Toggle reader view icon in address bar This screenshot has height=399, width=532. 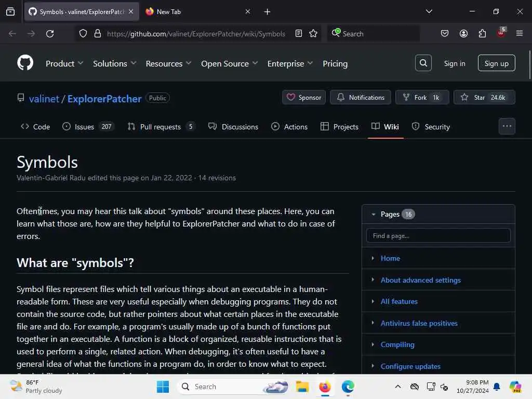pyautogui.click(x=299, y=33)
